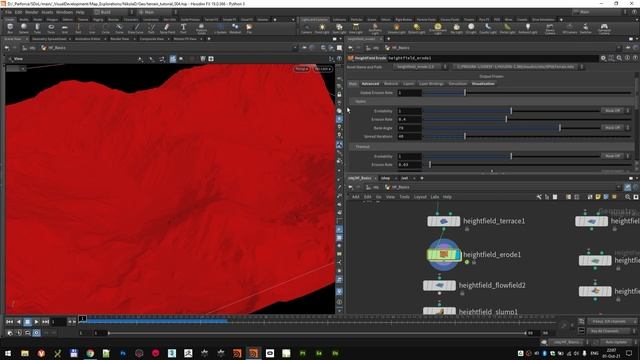The height and width of the screenshot is (360, 640).
Task: Toggle display flag on heightfield_erode1 node
Action: (459, 255)
